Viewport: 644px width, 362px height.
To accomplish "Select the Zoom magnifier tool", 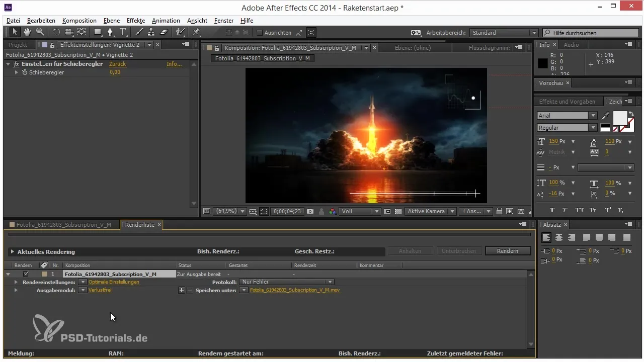I will 40,32.
